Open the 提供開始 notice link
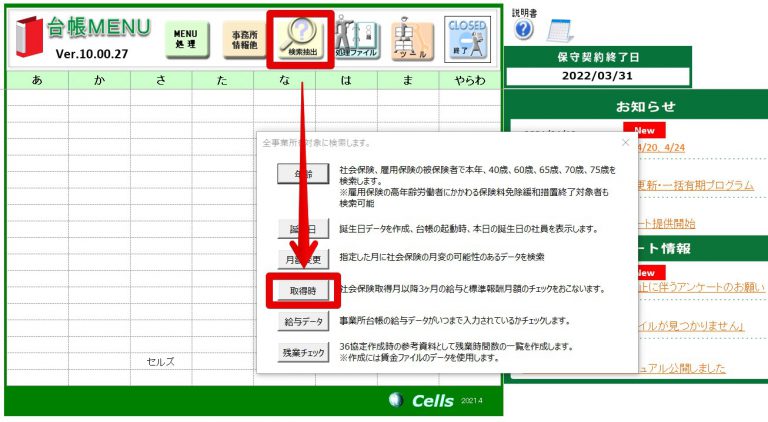The height and width of the screenshot is (422, 768). (667, 223)
